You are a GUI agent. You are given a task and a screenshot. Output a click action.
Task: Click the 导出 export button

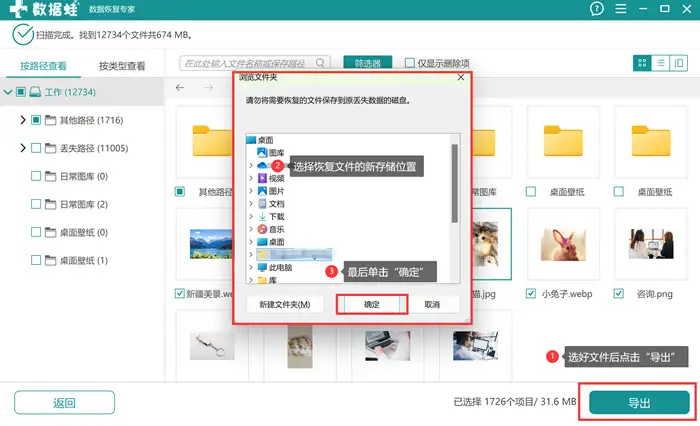(639, 403)
